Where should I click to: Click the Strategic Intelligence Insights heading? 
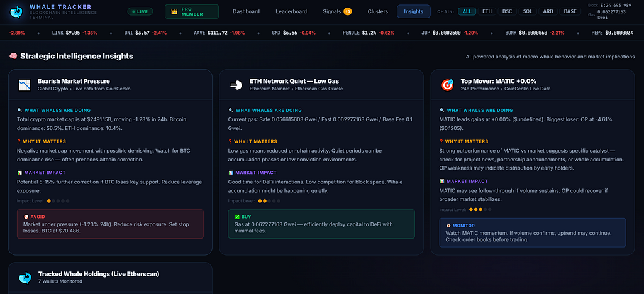[77, 56]
